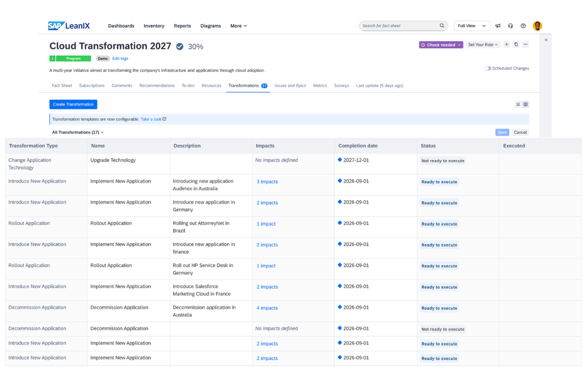Open the support headset icon
The height and width of the screenshot is (370, 588).
point(510,26)
